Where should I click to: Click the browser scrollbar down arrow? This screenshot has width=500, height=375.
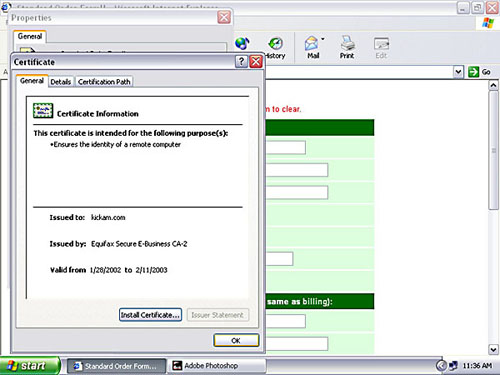(493, 349)
